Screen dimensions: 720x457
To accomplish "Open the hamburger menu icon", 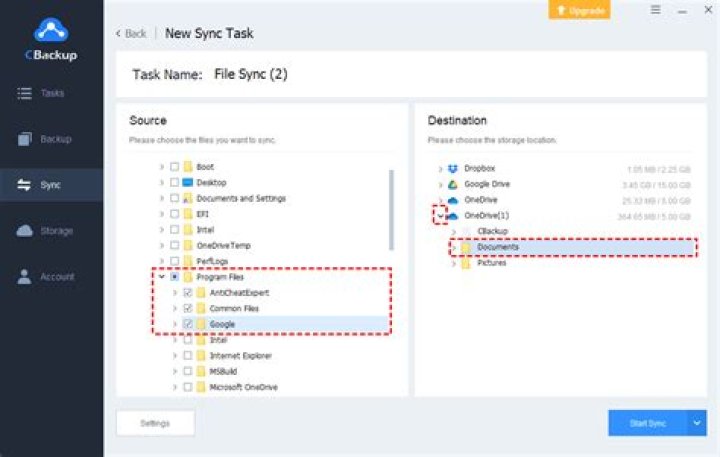I will pyautogui.click(x=655, y=9).
